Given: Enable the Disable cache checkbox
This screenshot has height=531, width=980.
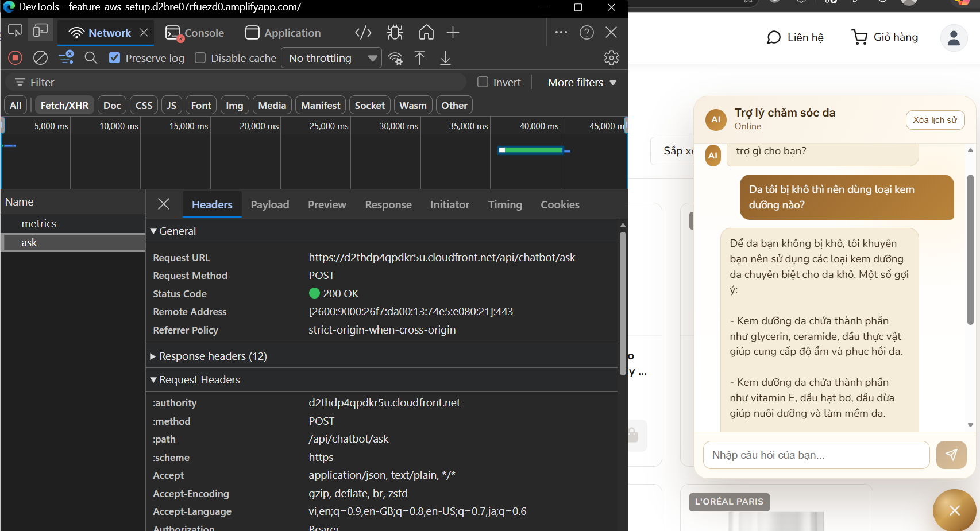Looking at the screenshot, I should coord(200,57).
